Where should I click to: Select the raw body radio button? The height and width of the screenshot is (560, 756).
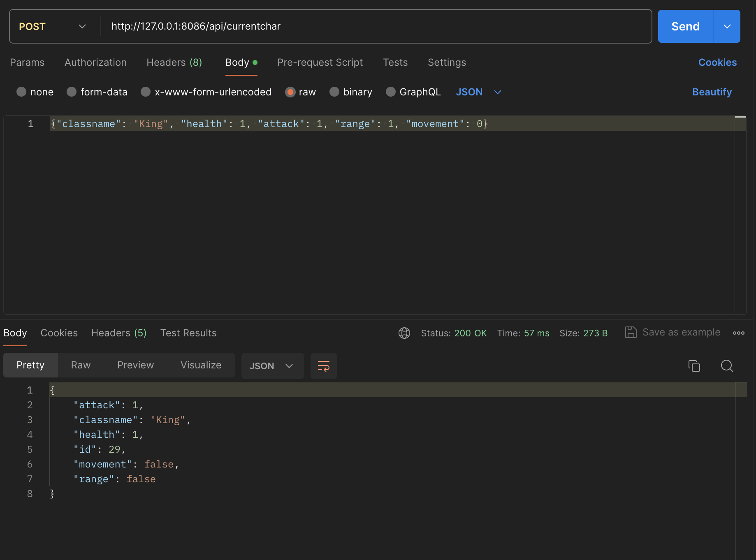coord(290,92)
